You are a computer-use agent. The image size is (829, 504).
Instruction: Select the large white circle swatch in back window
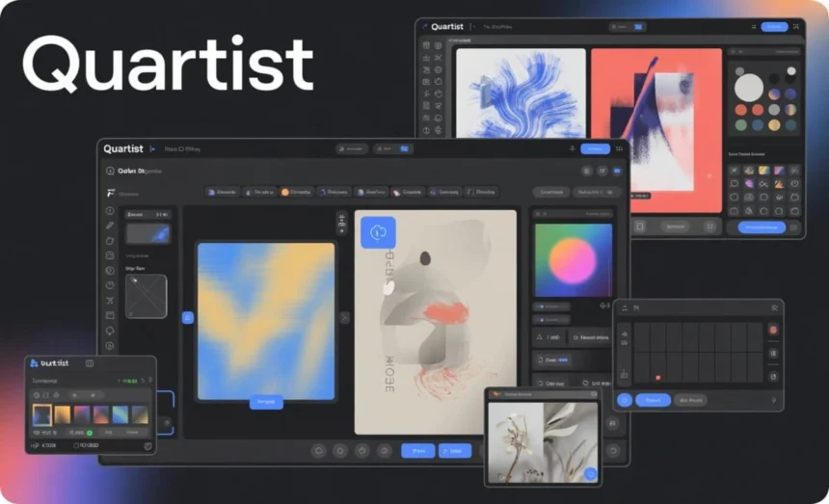click(x=749, y=87)
